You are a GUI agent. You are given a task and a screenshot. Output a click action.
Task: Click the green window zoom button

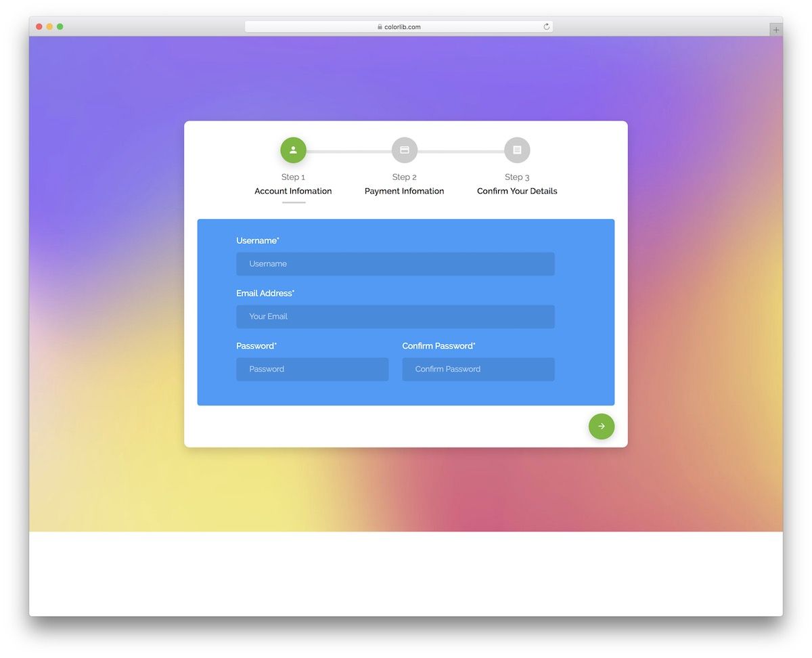tap(60, 26)
